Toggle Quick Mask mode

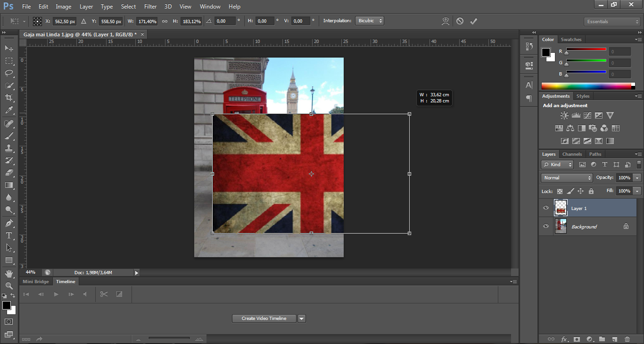click(9, 322)
